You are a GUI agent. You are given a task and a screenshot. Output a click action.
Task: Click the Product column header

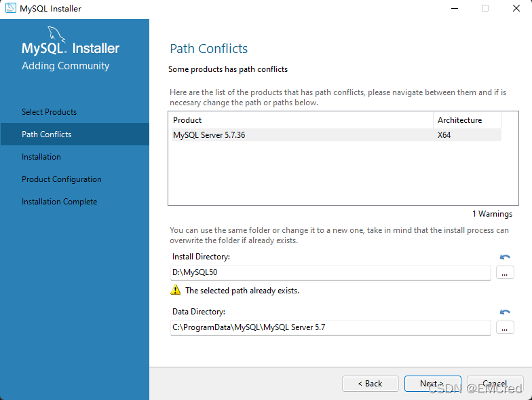[302, 120]
